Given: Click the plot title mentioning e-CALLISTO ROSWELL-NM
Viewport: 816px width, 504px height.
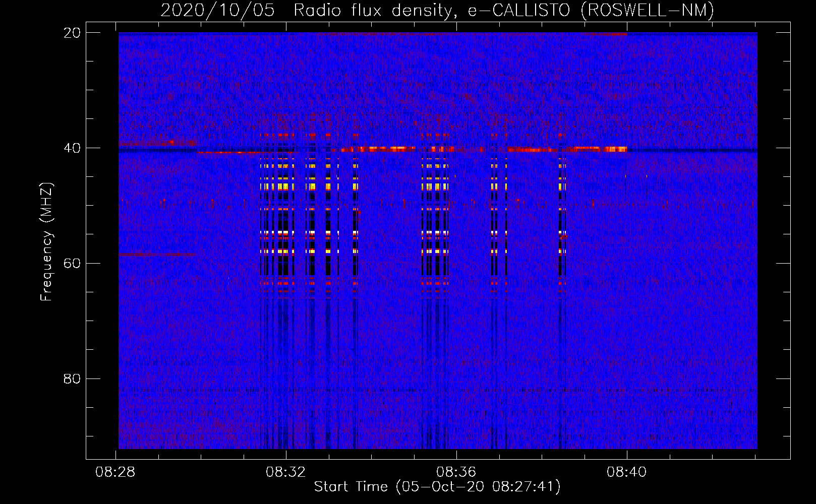Looking at the screenshot, I should 437,10.
